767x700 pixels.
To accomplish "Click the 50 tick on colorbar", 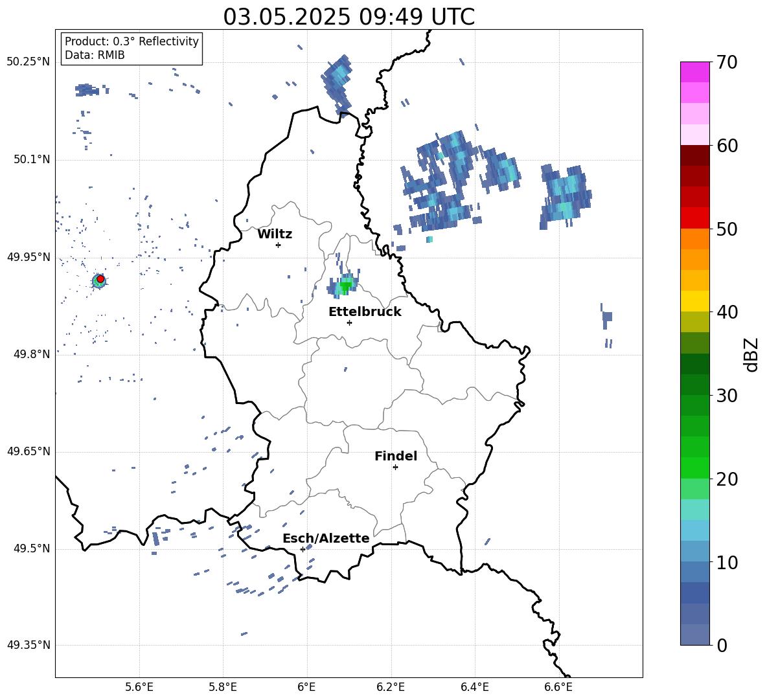I will coord(726,229).
